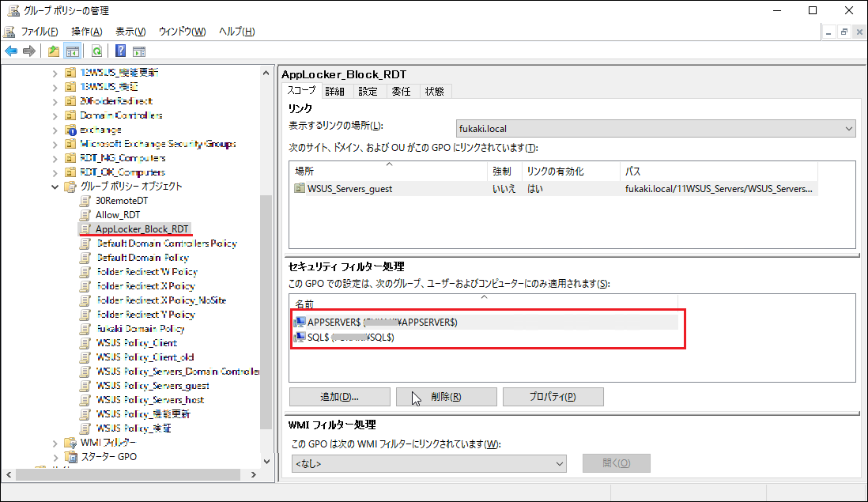Switch to the 委任 tab
The width and height of the screenshot is (868, 502).
(401, 91)
